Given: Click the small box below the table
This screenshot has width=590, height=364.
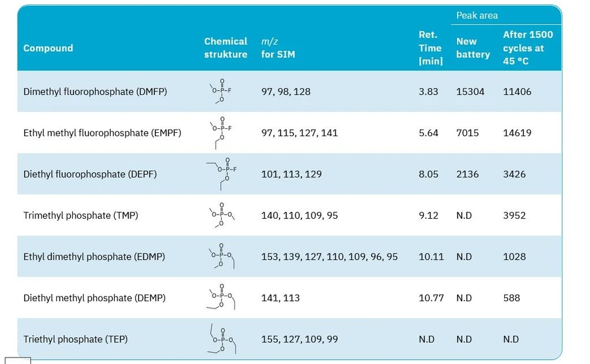Looking at the screenshot, I should [x=18, y=360].
